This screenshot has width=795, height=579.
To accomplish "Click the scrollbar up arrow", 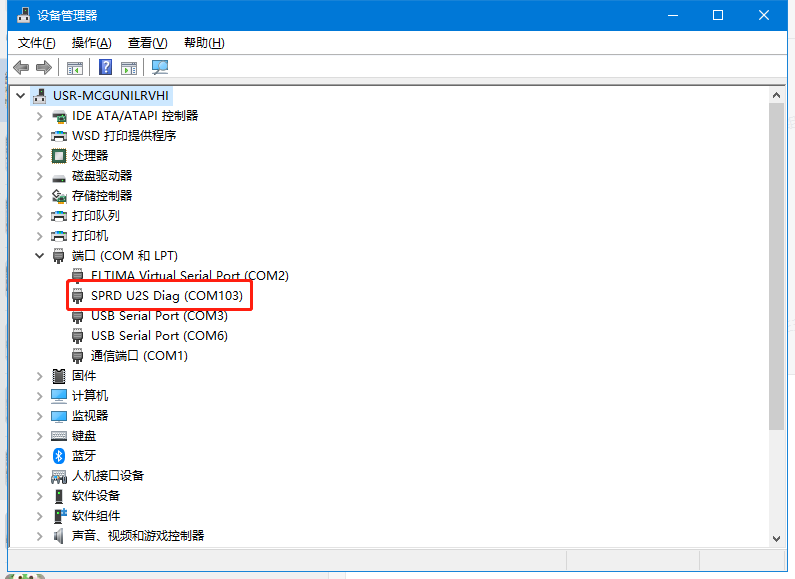I will (776, 95).
